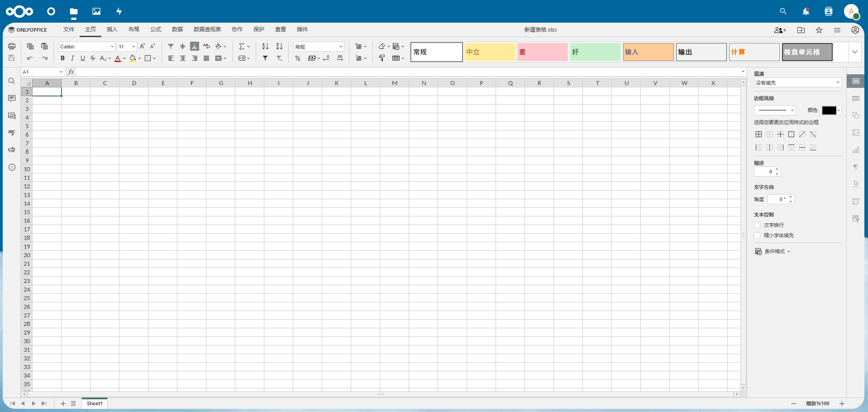Center text horizontally
This screenshot has width=868, height=412.
tap(182, 58)
